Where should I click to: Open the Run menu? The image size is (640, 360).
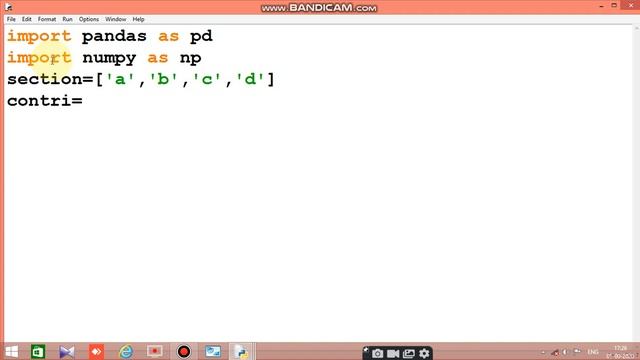(x=67, y=19)
